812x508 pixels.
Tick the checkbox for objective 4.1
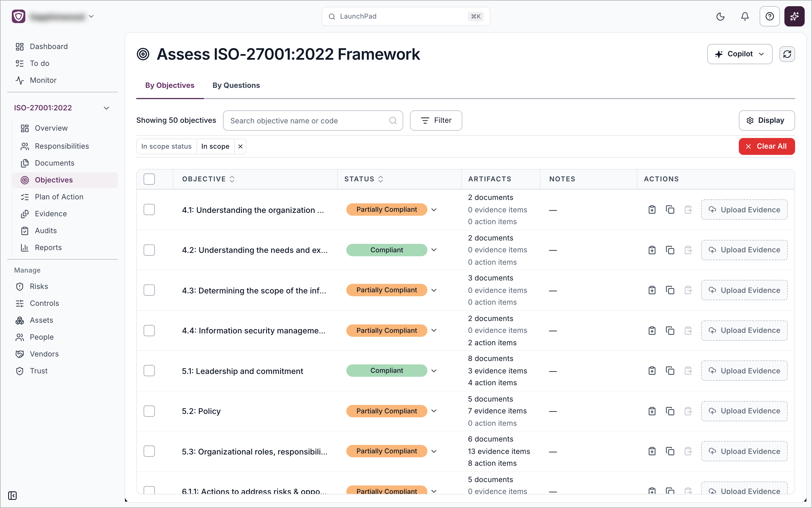coord(149,210)
